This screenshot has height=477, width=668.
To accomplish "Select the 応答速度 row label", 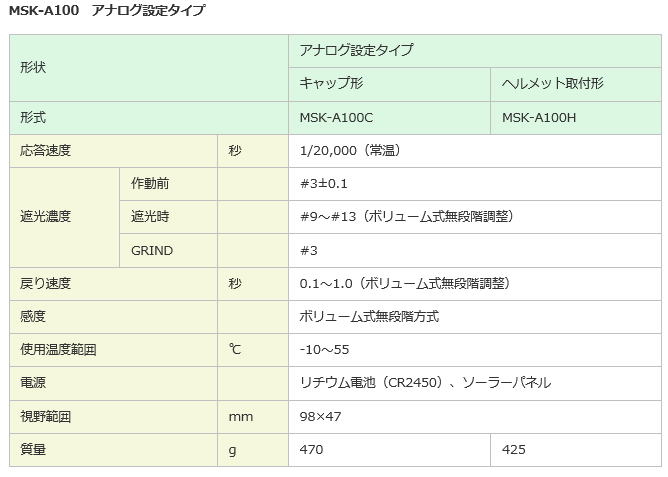I will [x=113, y=151].
